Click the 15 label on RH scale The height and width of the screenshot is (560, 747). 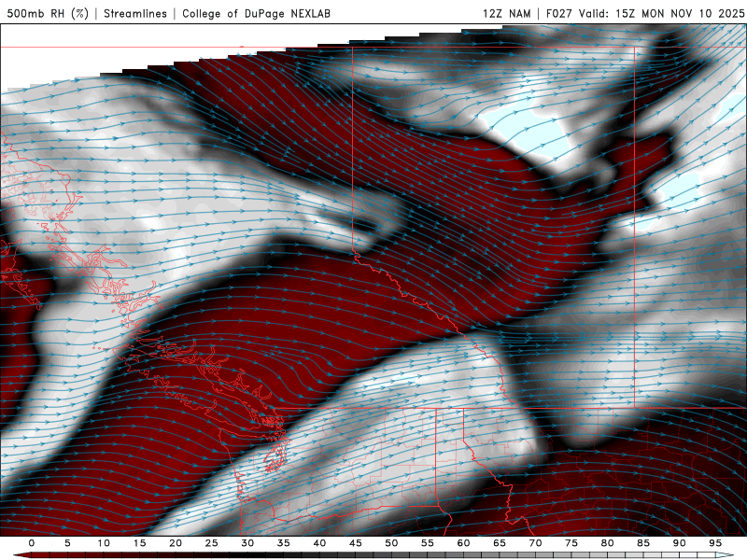tap(139, 543)
